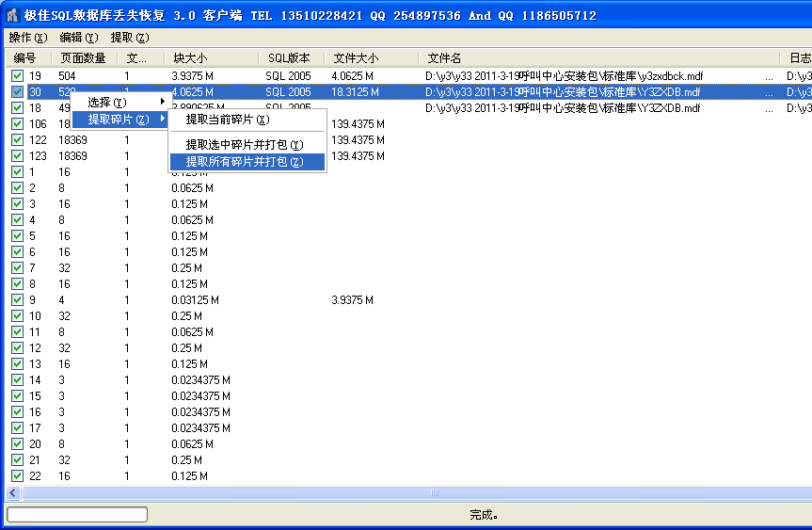Image resolution: width=812 pixels, height=530 pixels.
Task: Toggle the checkbox for row 9
Action: coord(17,300)
